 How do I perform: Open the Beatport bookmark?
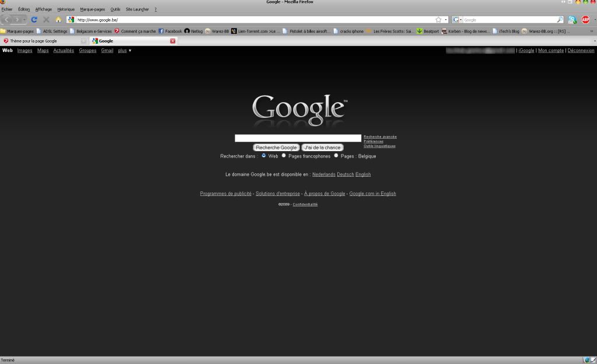pyautogui.click(x=427, y=31)
